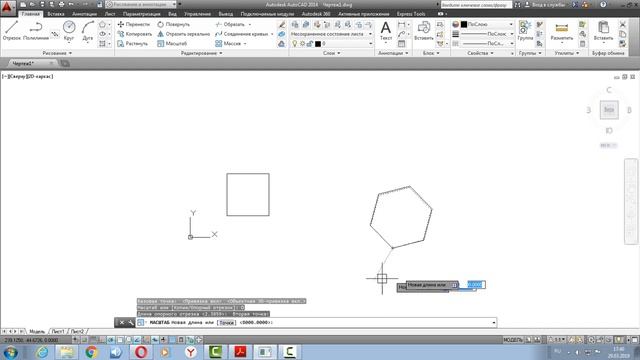Select the Отрезок (Line) tool
The width and height of the screenshot is (640, 360).
click(11, 31)
